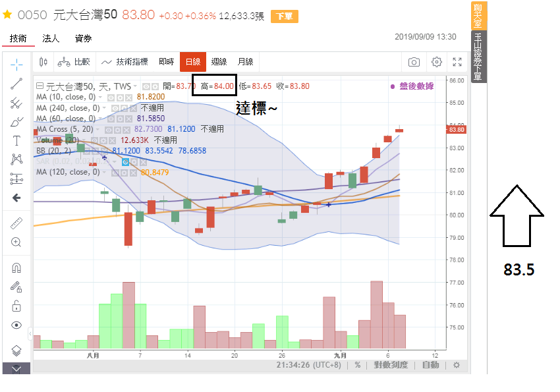Open MA (10, close, 0) settings gear
560x392 pixels.
point(120,98)
